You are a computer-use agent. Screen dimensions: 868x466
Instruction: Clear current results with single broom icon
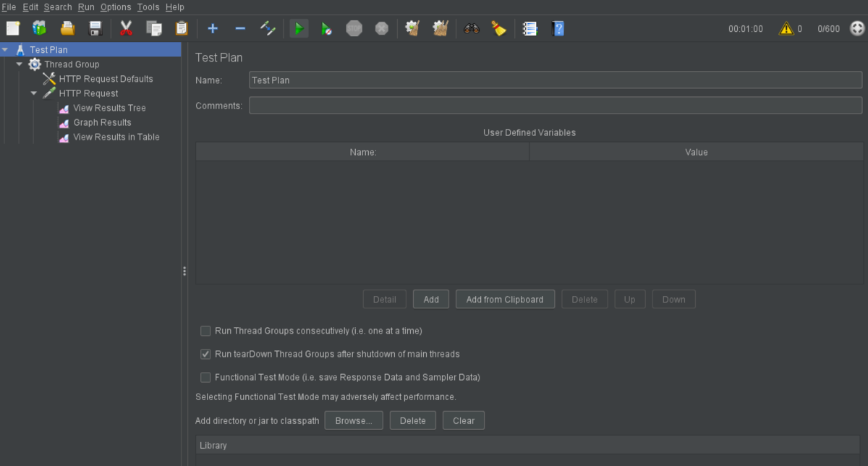412,28
